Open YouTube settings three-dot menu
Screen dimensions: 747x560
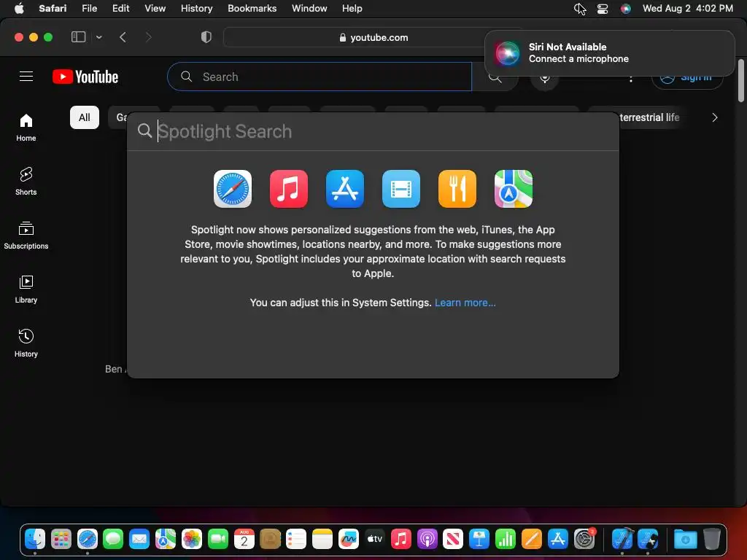[x=631, y=79]
